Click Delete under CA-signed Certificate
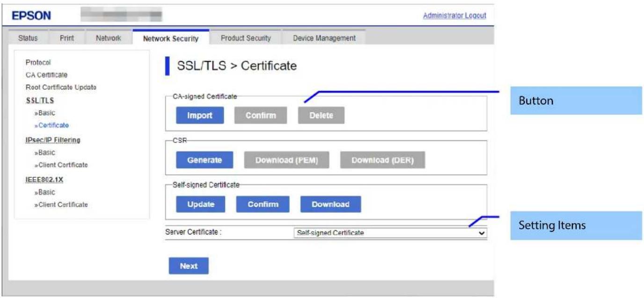Image resolution: width=644 pixels, height=298 pixels. [321, 116]
